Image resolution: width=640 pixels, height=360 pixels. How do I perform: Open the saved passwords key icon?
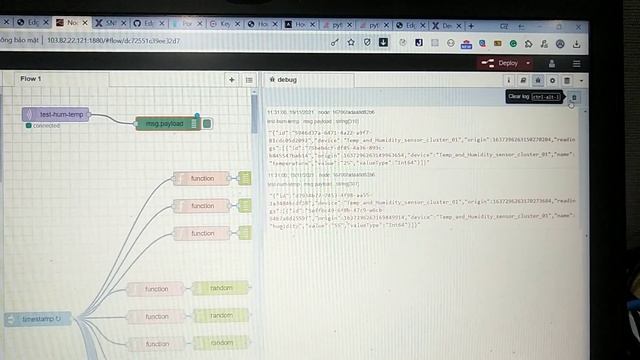335,42
